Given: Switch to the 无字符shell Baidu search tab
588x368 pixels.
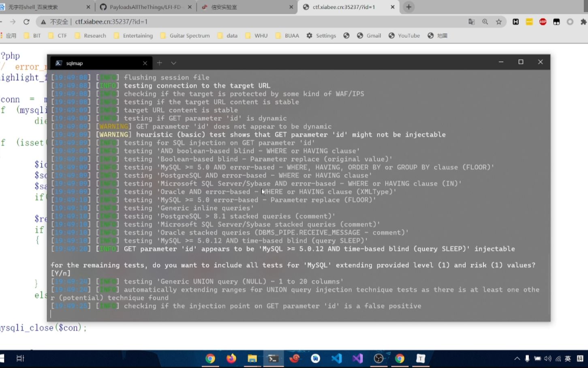Looking at the screenshot, I should pos(45,7).
